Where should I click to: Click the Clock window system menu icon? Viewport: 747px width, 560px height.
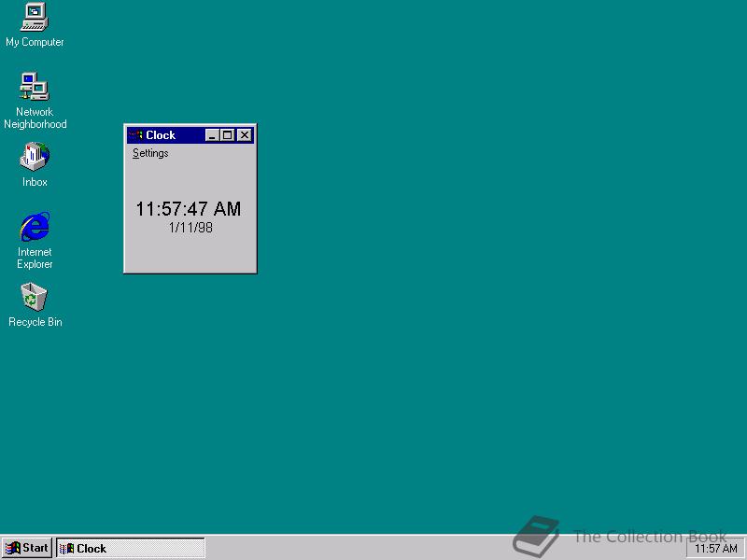coord(135,135)
